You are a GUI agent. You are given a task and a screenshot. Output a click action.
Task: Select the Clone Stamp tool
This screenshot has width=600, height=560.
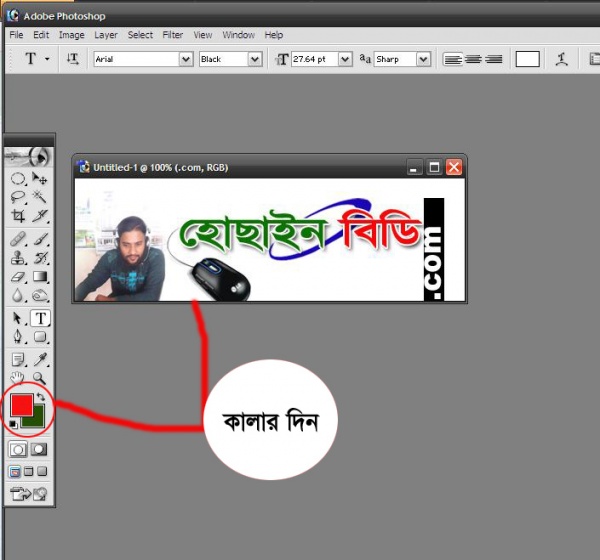[18, 258]
